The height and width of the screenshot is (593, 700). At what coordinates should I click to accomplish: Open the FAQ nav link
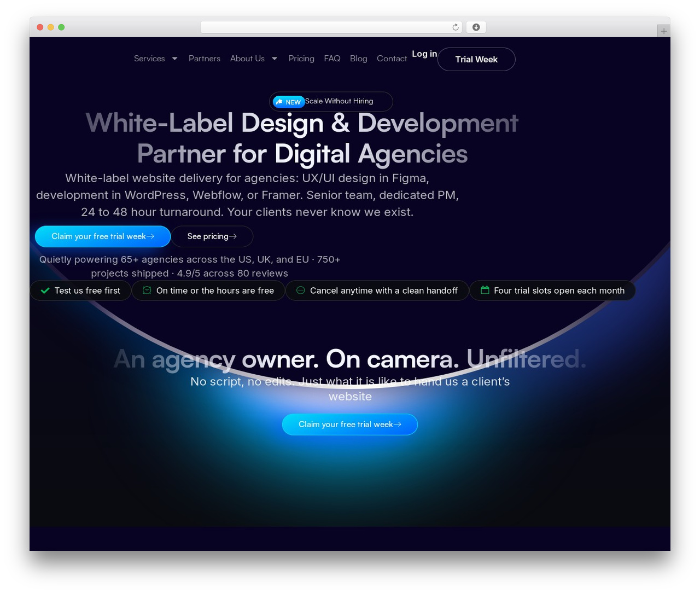[332, 59]
